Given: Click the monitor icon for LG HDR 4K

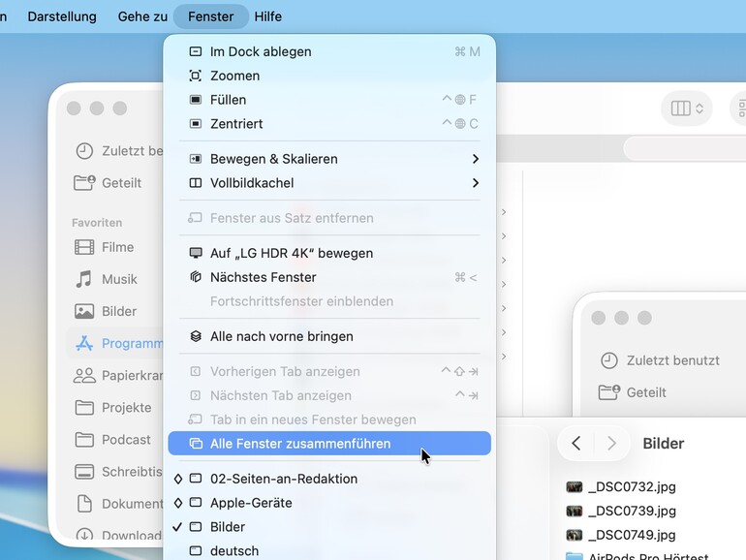Looking at the screenshot, I should pos(195,253).
